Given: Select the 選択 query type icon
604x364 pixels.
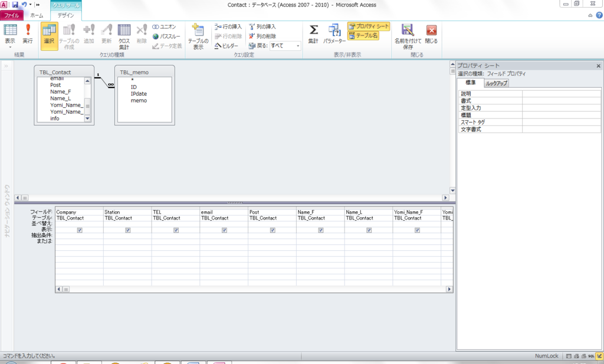Looking at the screenshot, I should (x=49, y=36).
